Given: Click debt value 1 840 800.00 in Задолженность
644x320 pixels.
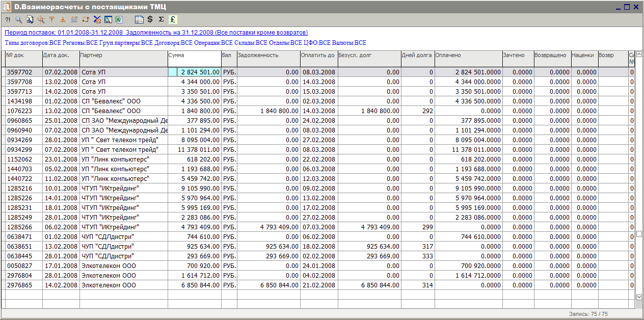Looking at the screenshot, I should pyautogui.click(x=269, y=111).
